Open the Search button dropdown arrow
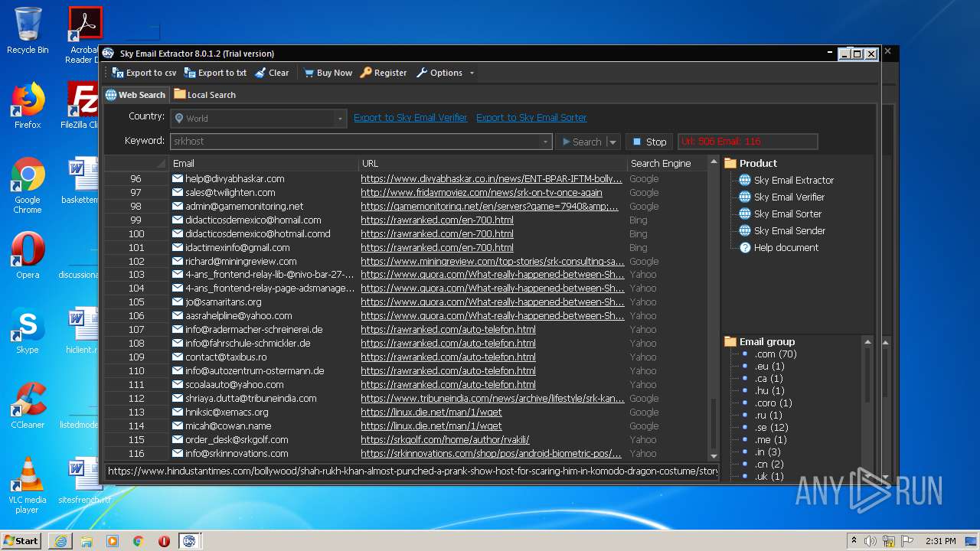 pos(612,142)
